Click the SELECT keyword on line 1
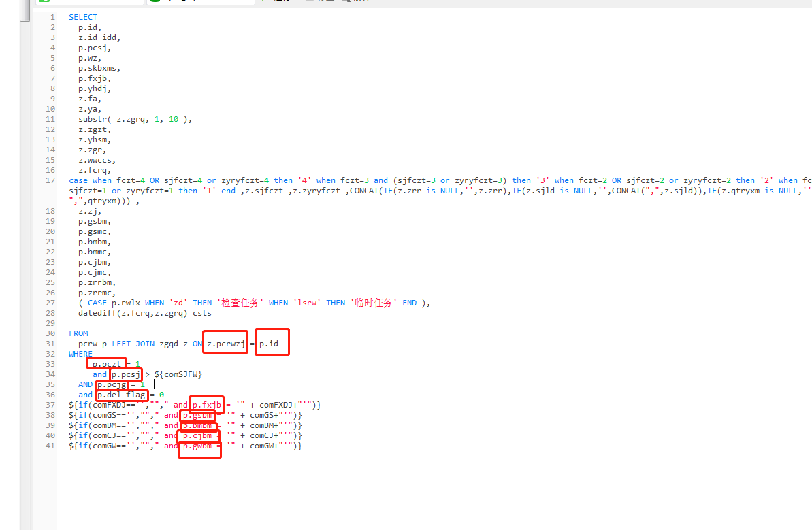812x530 pixels. pyautogui.click(x=83, y=17)
